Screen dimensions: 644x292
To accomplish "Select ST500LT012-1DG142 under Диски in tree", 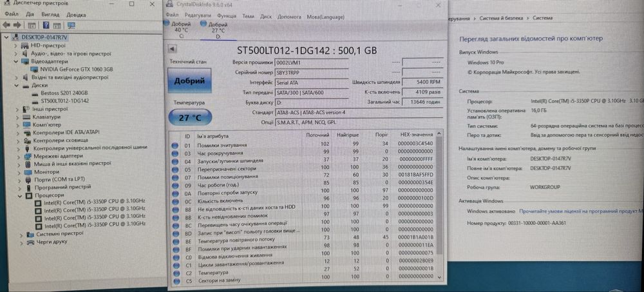I will coord(65,101).
